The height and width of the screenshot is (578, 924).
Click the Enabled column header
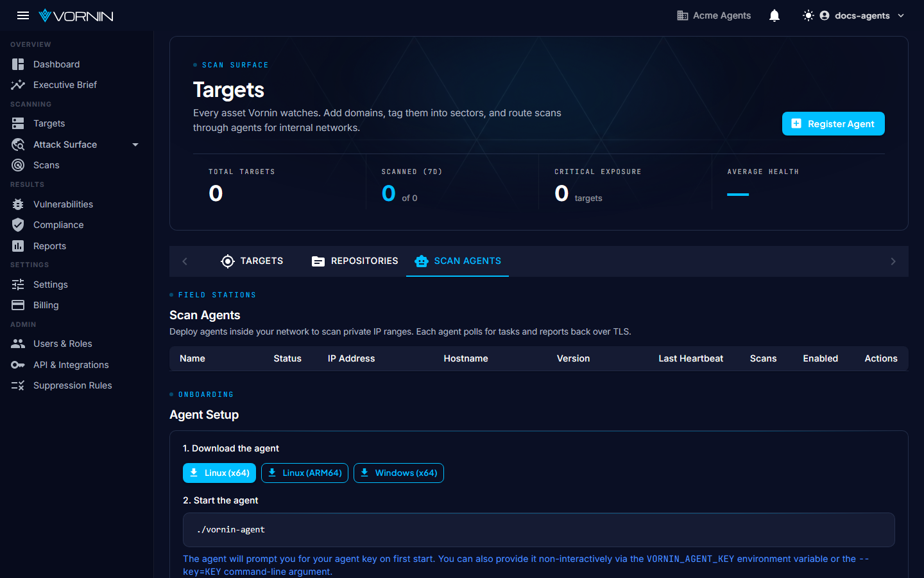[820, 358]
